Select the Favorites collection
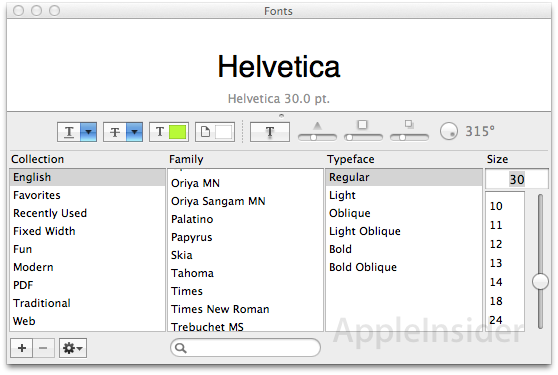This screenshot has height=375, width=558. point(88,195)
